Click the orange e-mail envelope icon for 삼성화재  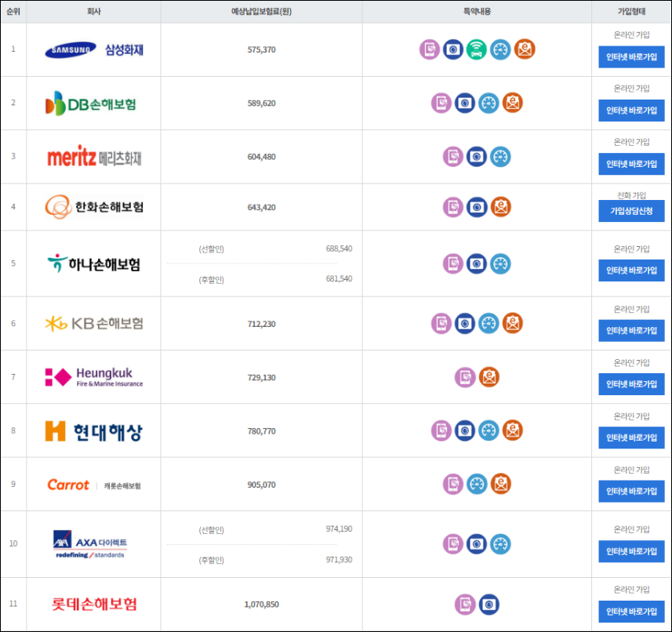[525, 49]
